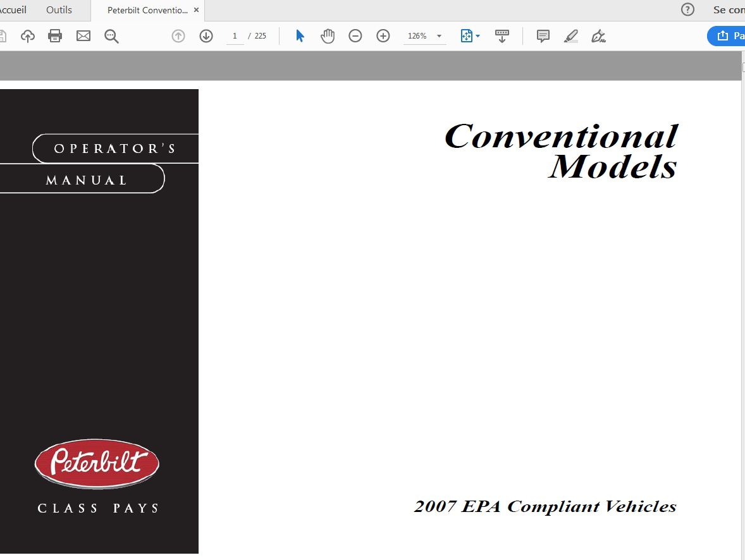This screenshot has height=560, width=745.
Task: Click the Peterbilt red oval logo
Action: 97,464
